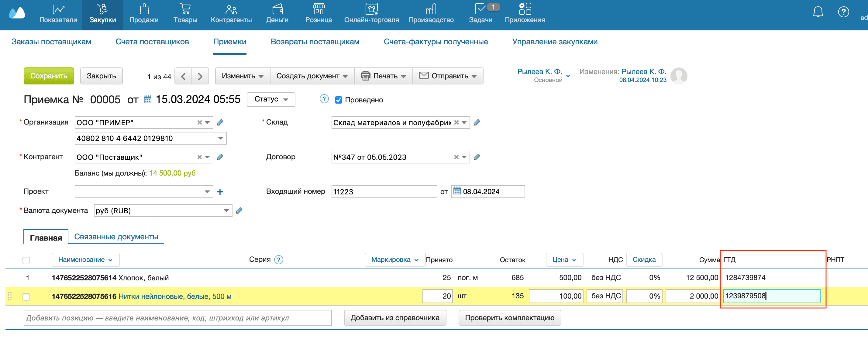Open Счета поставщиков tab
Image resolution: width=868 pixels, height=339 pixels.
pos(152,42)
